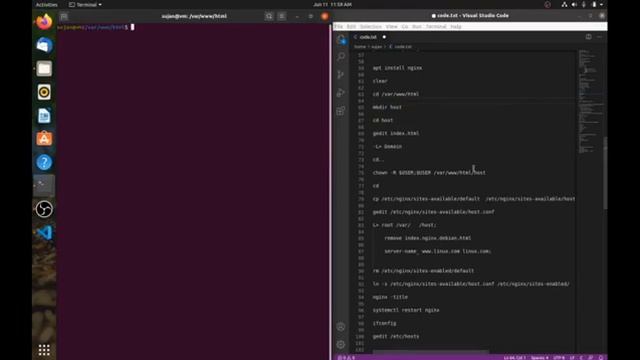Viewport: 640px width, 360px height.
Task: Open the terminal hamburger menu
Action: (x=282, y=16)
